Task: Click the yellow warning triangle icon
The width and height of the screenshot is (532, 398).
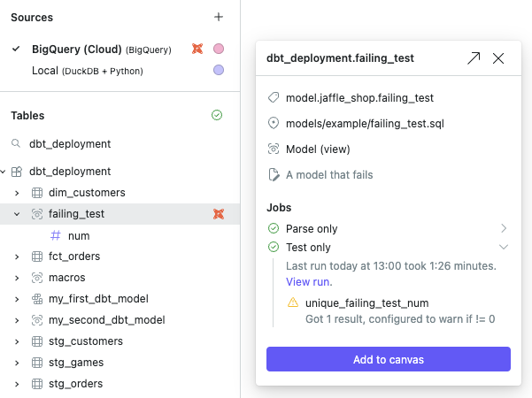Action: coord(293,302)
